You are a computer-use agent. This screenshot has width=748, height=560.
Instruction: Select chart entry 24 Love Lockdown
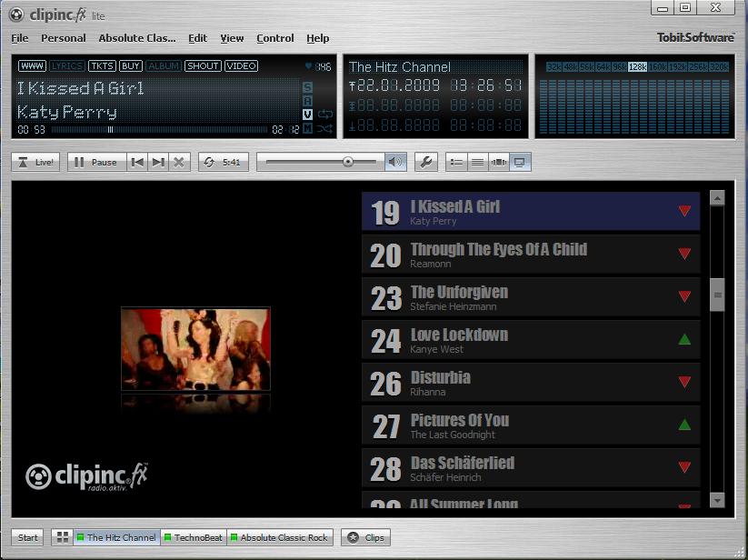pos(531,340)
